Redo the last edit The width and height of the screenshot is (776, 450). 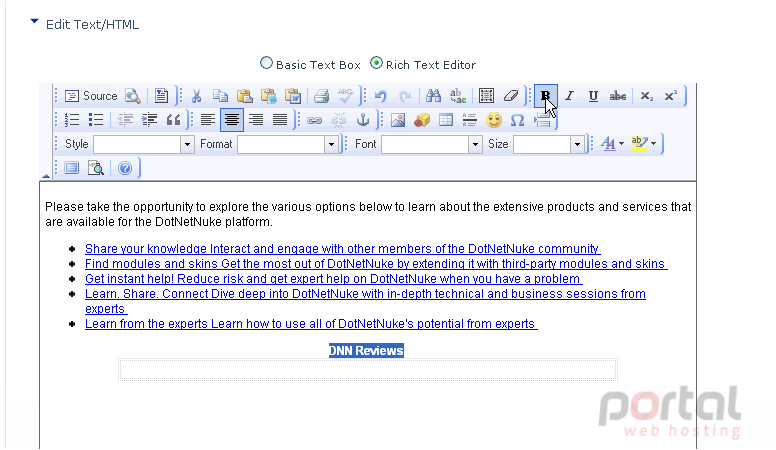pos(405,96)
